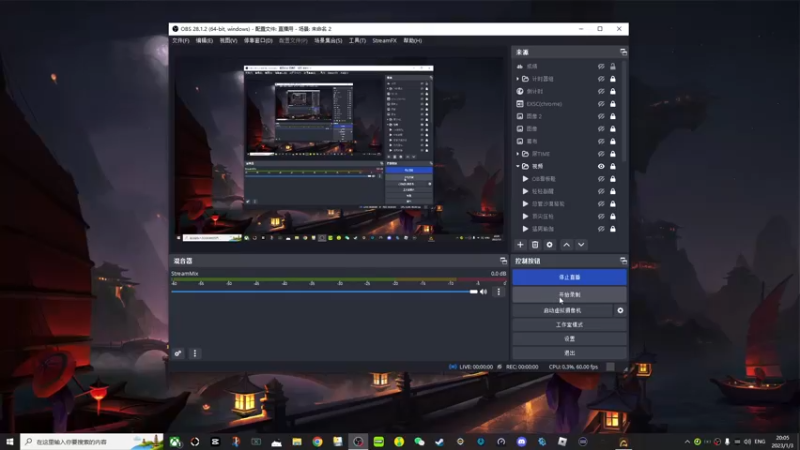Viewport: 800px width, 450px height.
Task: Click the 退出 button in Controls
Action: click(x=569, y=353)
